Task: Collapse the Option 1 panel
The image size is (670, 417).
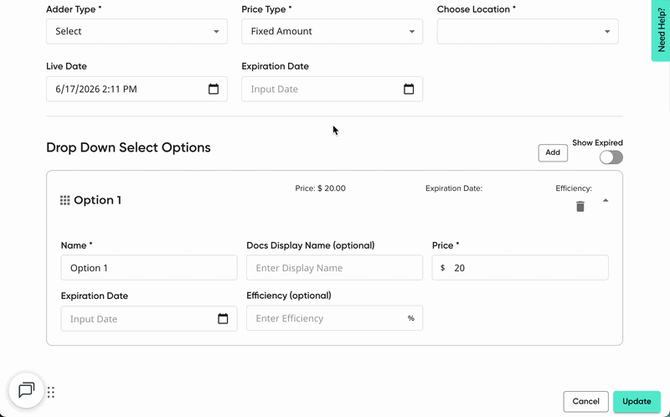Action: click(605, 200)
